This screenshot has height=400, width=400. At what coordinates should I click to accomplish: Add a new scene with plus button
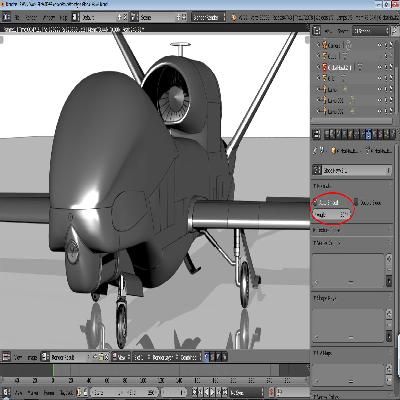click(178, 17)
